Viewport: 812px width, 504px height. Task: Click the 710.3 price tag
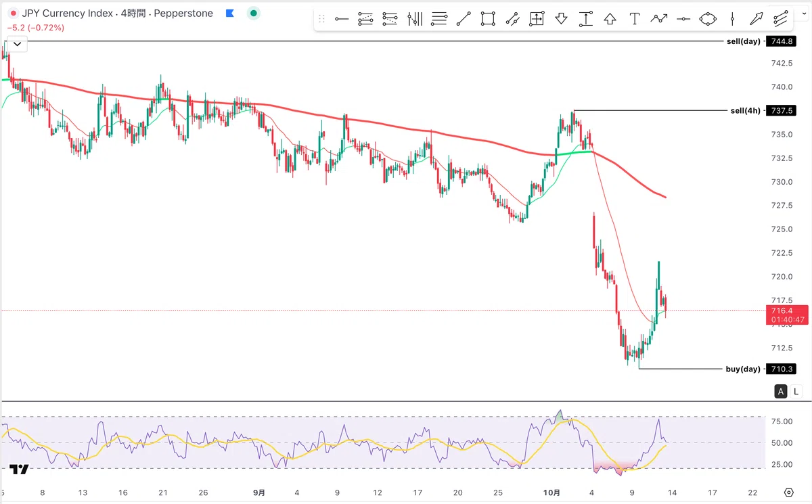[x=781, y=369]
